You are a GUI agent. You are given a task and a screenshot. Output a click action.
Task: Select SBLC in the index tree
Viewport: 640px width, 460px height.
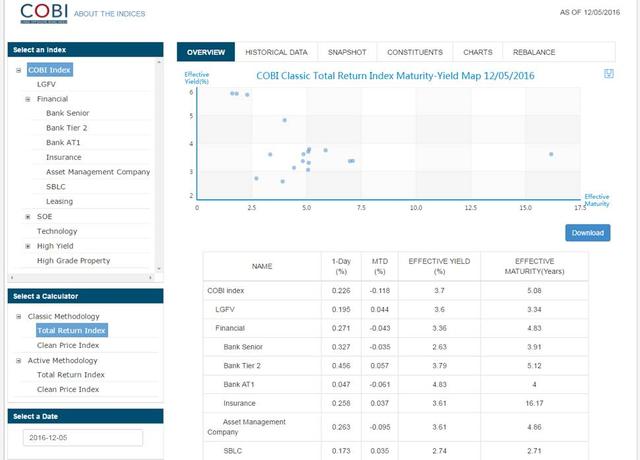click(56, 187)
